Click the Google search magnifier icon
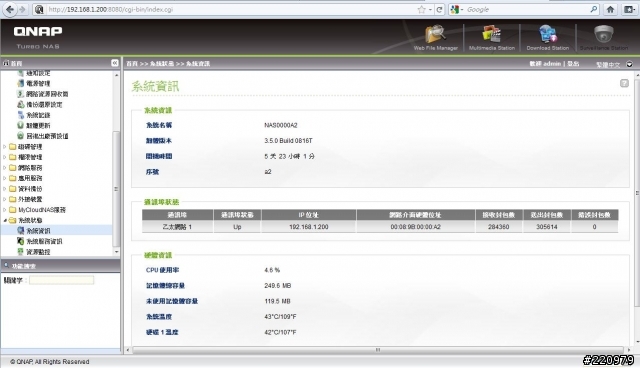 pos(593,9)
